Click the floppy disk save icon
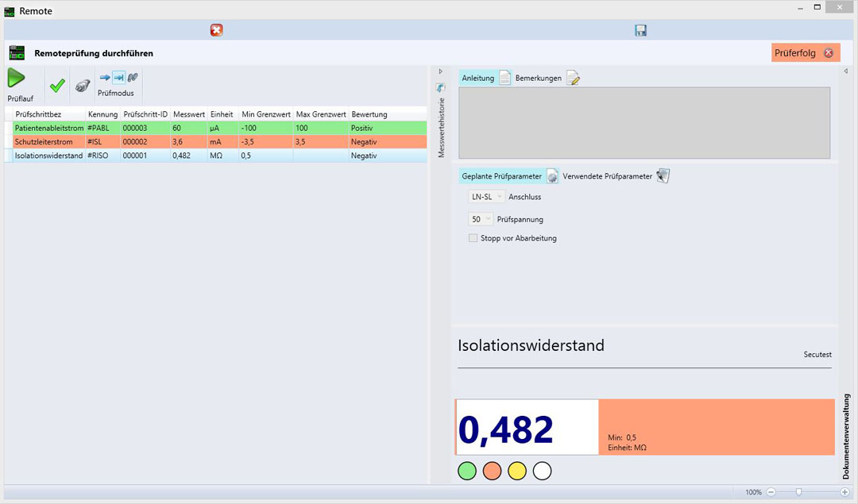Screen dimensions: 858x504 (641, 30)
